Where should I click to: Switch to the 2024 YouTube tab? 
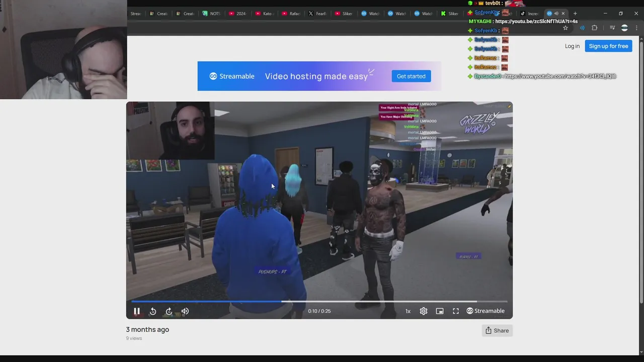237,14
